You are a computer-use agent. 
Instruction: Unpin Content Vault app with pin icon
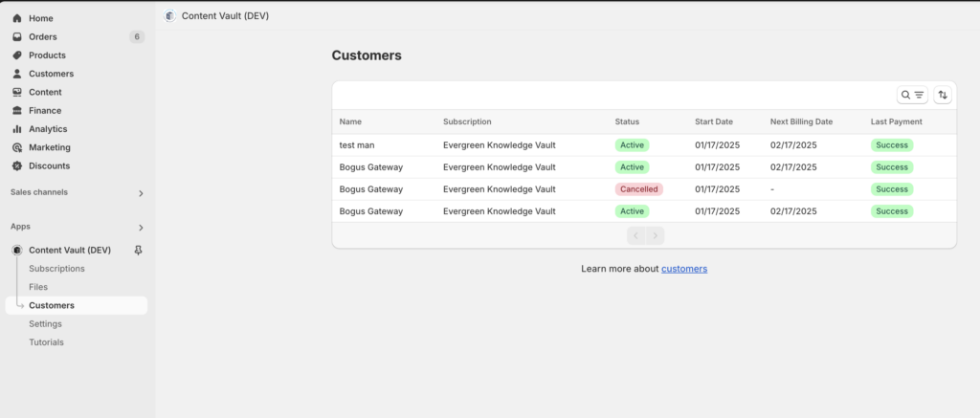tap(138, 250)
